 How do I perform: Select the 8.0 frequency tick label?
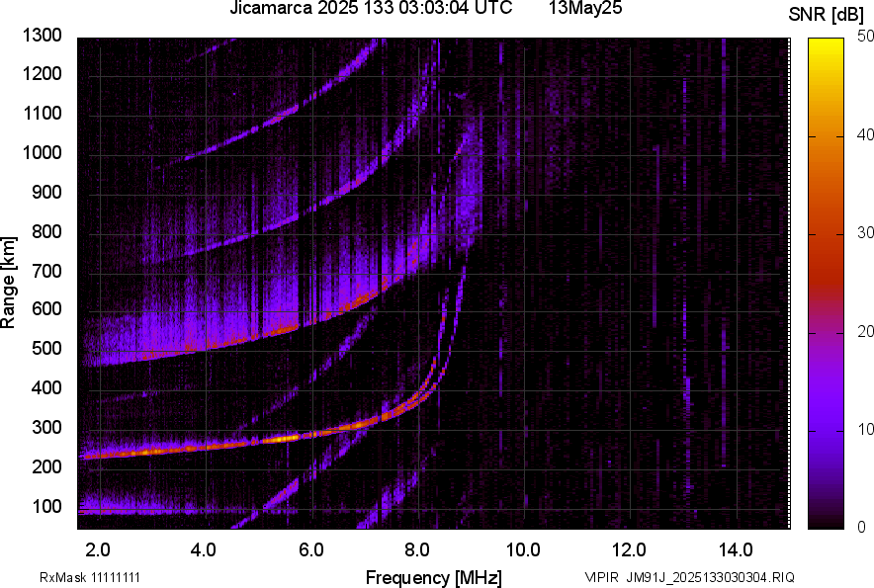click(x=417, y=550)
